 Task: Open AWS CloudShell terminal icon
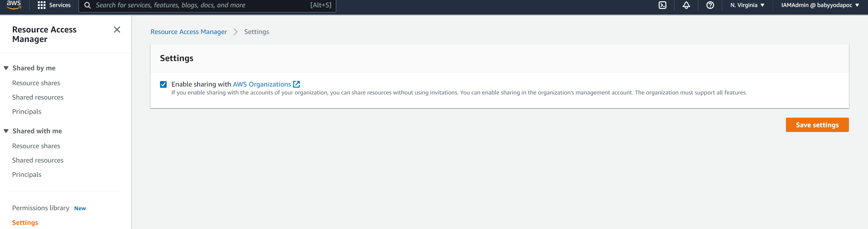[x=662, y=5]
